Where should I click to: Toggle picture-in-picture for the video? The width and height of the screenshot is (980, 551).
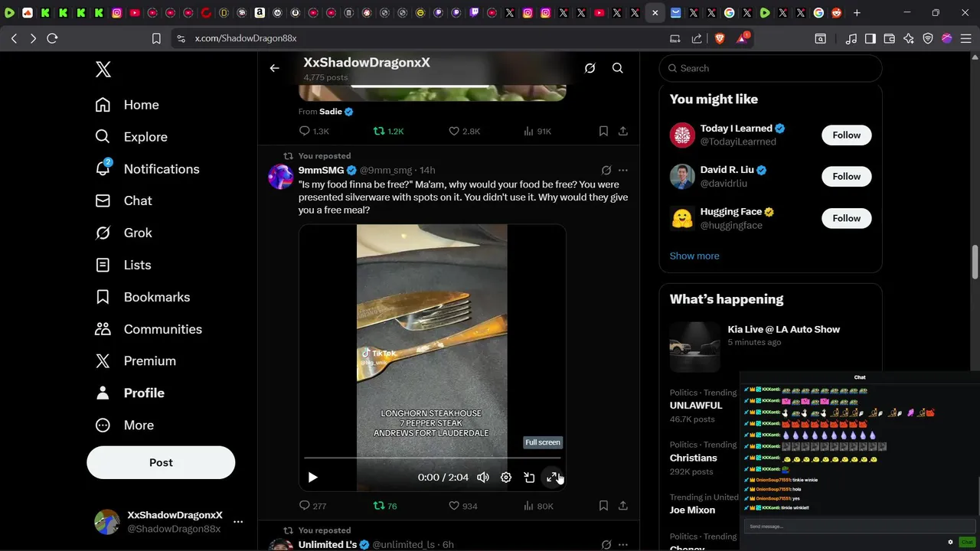point(529,478)
